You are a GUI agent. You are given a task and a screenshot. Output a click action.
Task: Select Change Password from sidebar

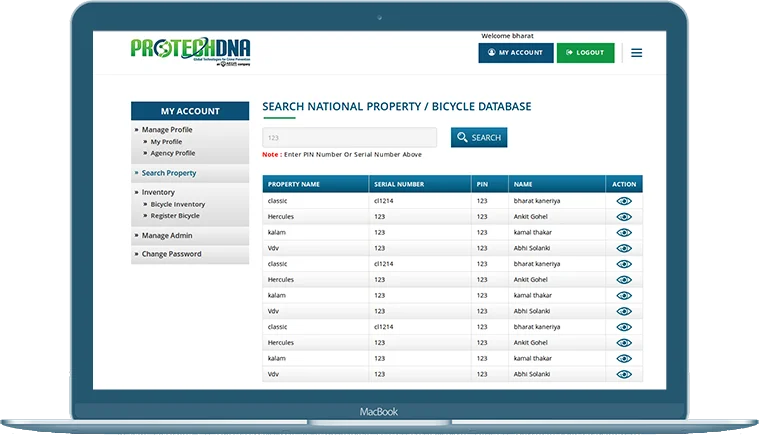coord(171,254)
